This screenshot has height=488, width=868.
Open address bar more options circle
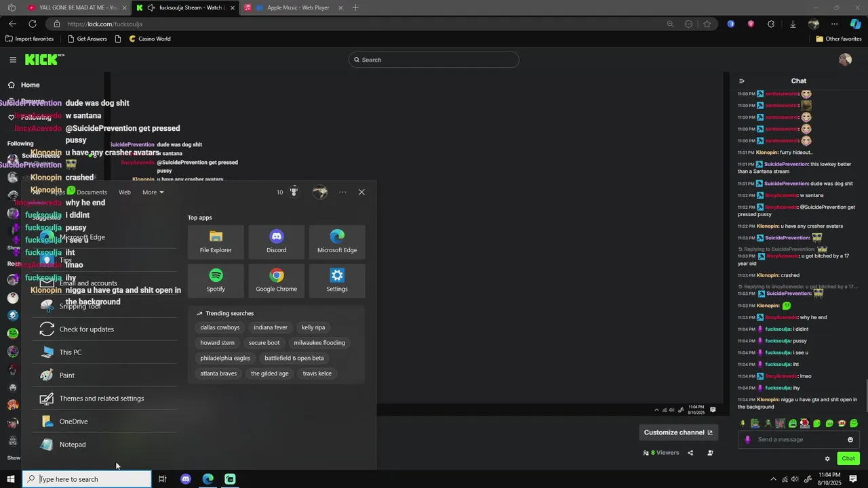coord(688,24)
